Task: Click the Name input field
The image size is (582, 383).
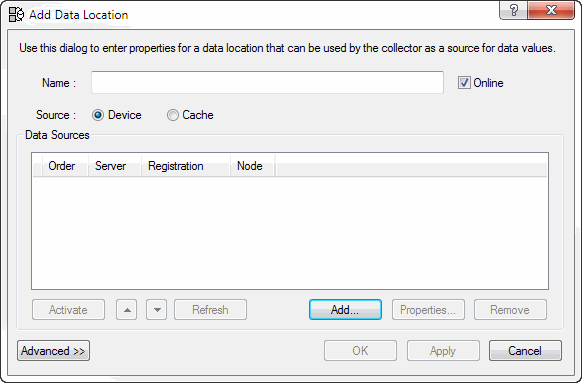Action: click(267, 82)
